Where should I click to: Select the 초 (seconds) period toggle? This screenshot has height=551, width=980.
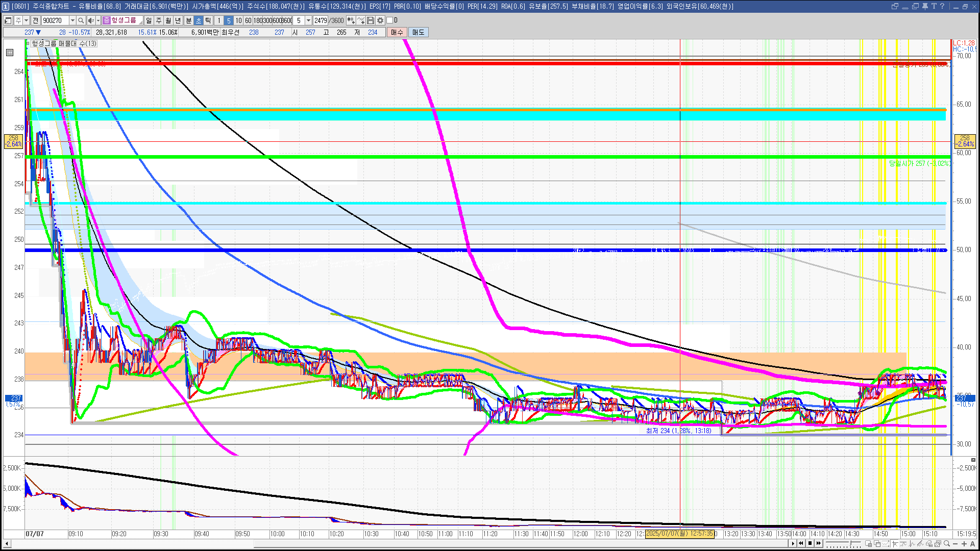(199, 20)
